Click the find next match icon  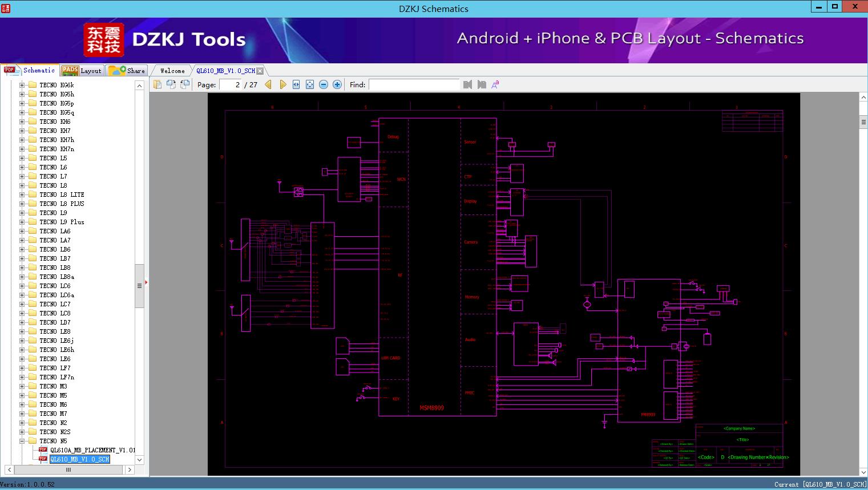pyautogui.click(x=482, y=84)
